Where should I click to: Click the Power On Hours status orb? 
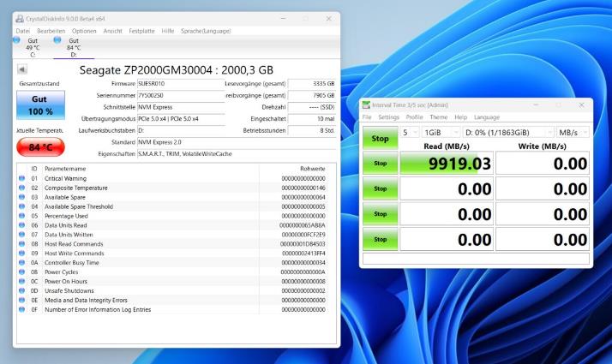[21, 281]
